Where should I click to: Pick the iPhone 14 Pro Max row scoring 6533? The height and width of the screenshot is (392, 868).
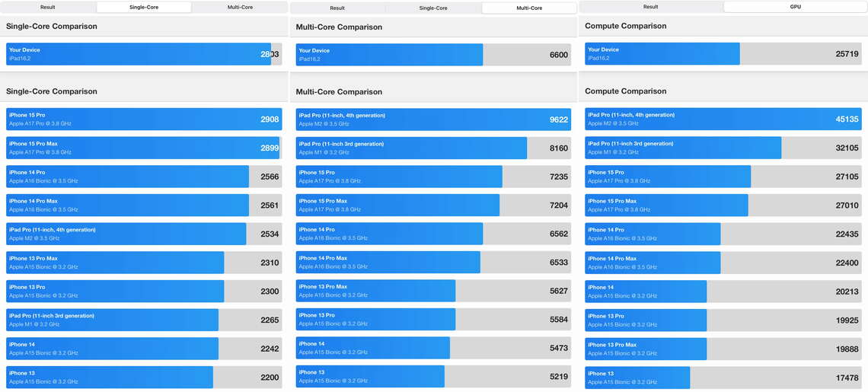pyautogui.click(x=433, y=263)
